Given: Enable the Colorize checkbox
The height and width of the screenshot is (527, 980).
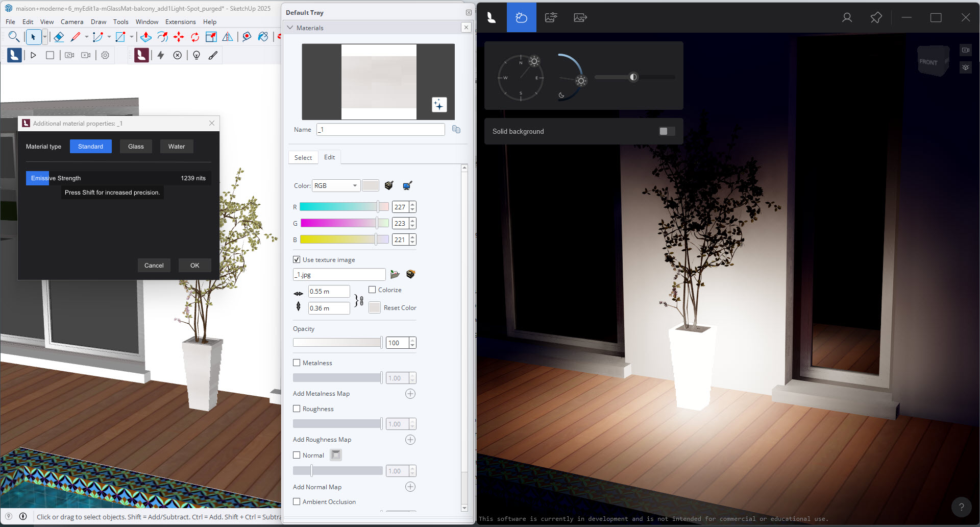Looking at the screenshot, I should click(372, 290).
